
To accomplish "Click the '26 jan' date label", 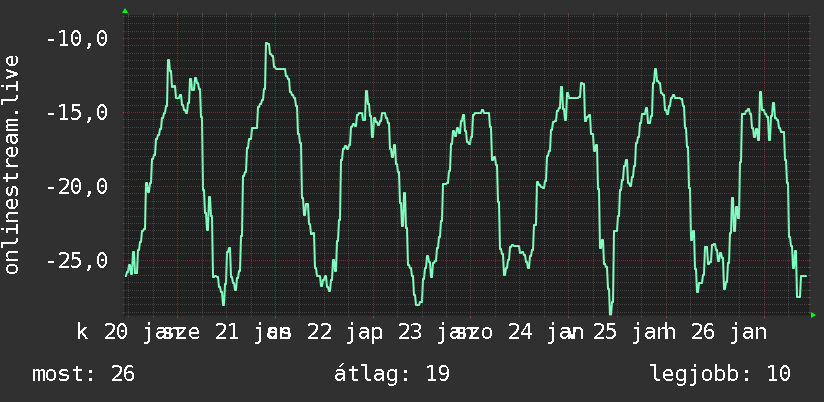I will tap(729, 333).
